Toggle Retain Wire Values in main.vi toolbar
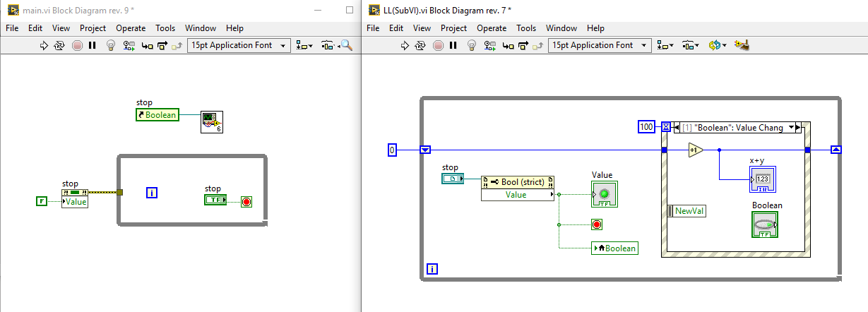This screenshot has height=312, width=868. 129,45
